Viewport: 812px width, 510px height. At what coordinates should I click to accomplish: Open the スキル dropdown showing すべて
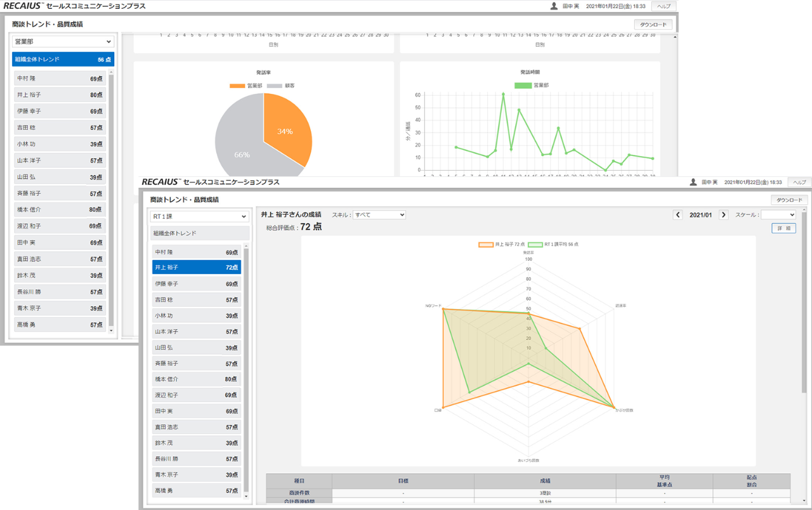(379, 215)
